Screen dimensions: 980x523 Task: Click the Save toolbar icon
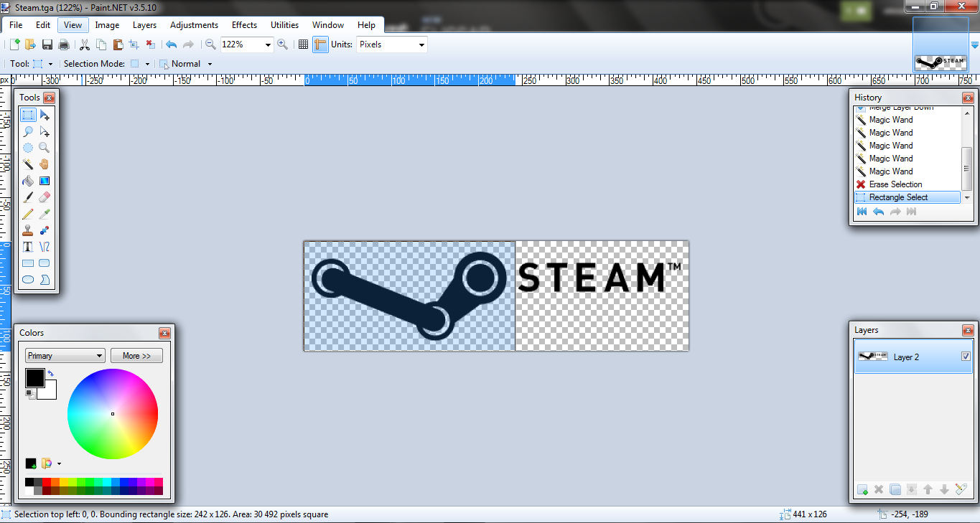47,44
